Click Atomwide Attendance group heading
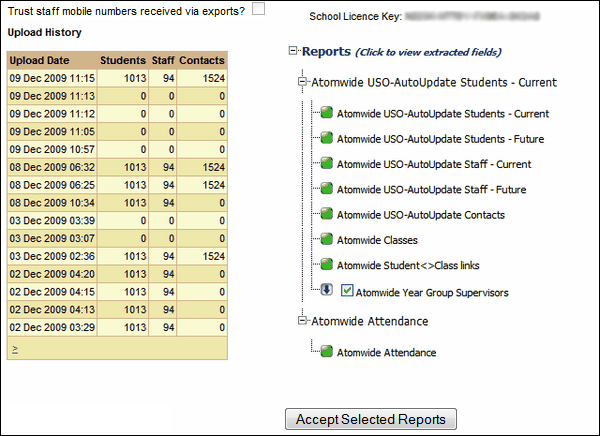The image size is (600, 436). pos(370,321)
